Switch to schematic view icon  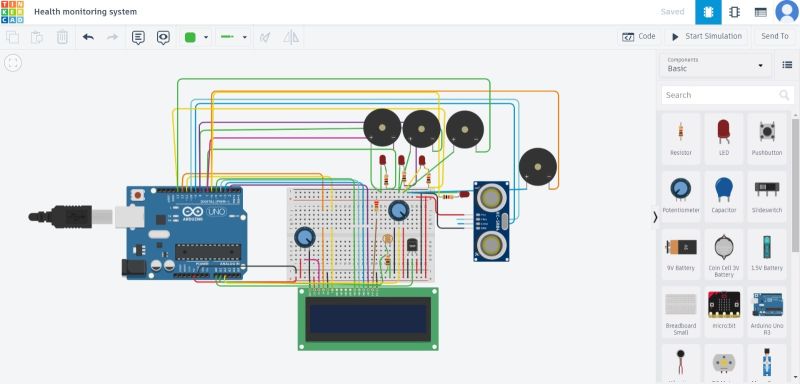[x=734, y=12]
